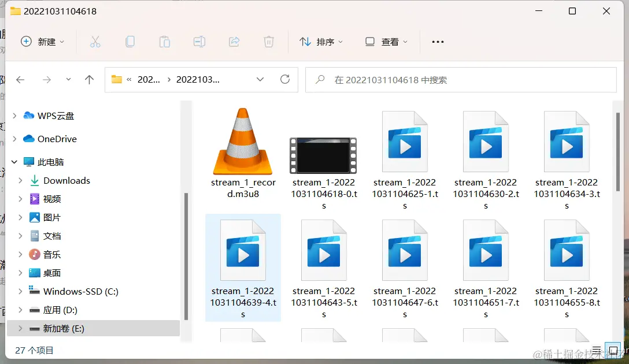The image size is (629, 364).
Task: Select file stream_1-20221031104639-4.ts
Action: [x=243, y=268]
